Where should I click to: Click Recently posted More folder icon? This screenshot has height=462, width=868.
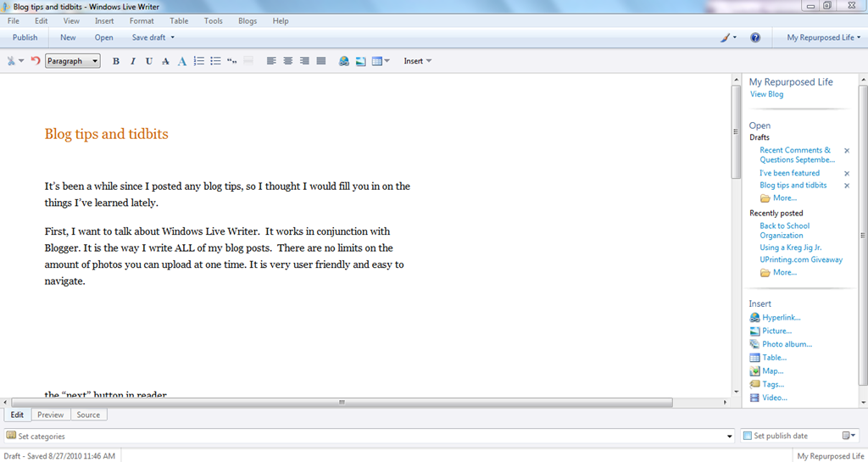pyautogui.click(x=765, y=272)
